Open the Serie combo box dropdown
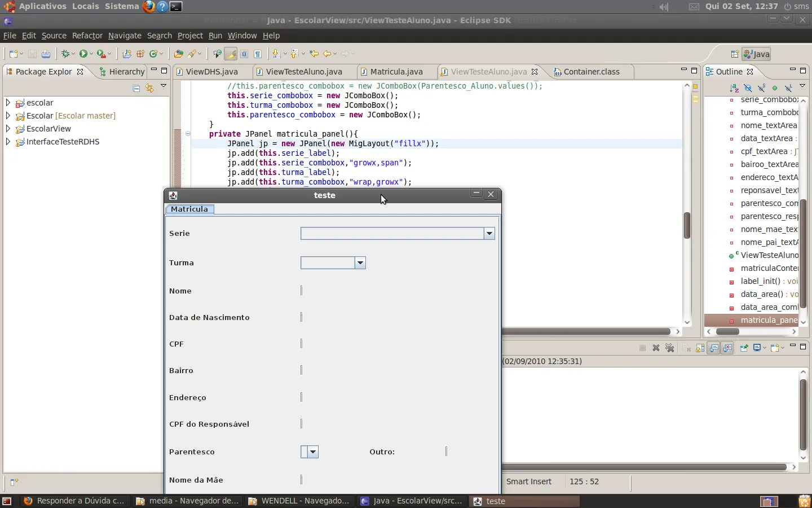The image size is (812, 508). [x=489, y=234]
